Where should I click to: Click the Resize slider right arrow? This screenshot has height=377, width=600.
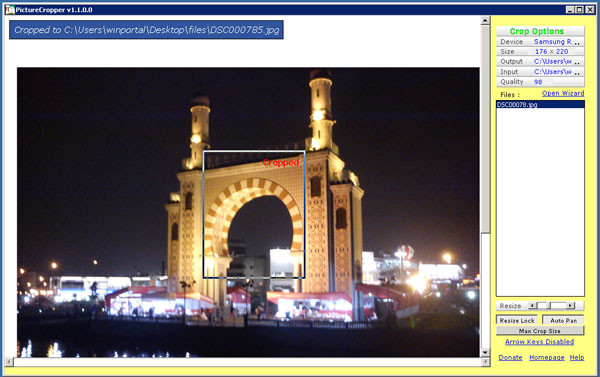pos(570,305)
